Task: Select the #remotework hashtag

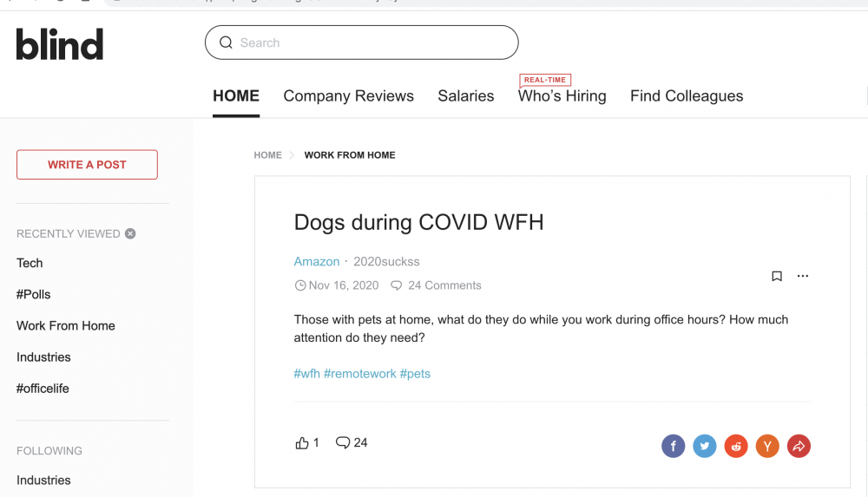Action: [x=360, y=374]
